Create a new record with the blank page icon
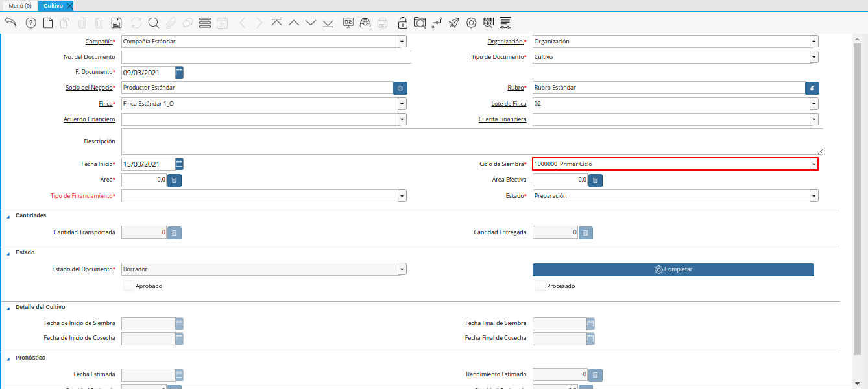 pos(48,23)
